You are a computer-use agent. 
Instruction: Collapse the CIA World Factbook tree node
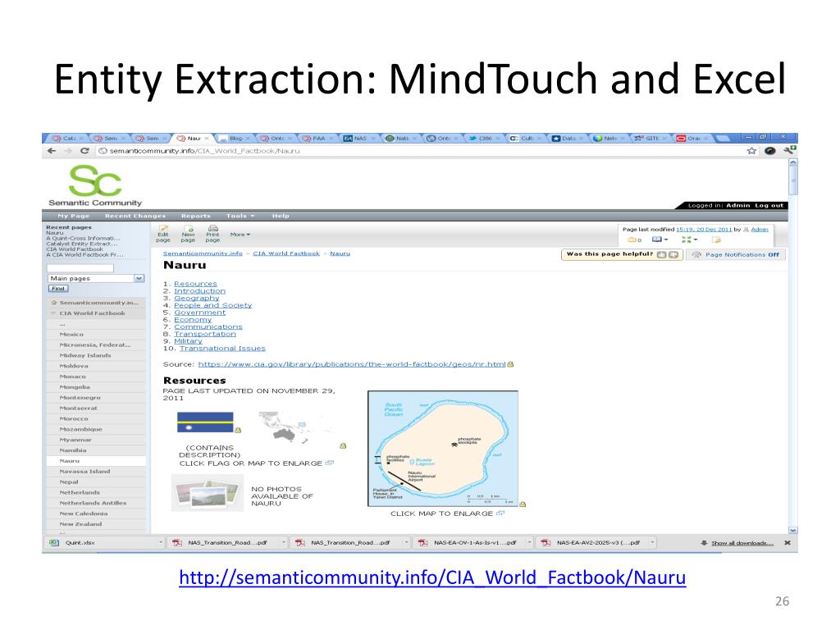coord(53,313)
